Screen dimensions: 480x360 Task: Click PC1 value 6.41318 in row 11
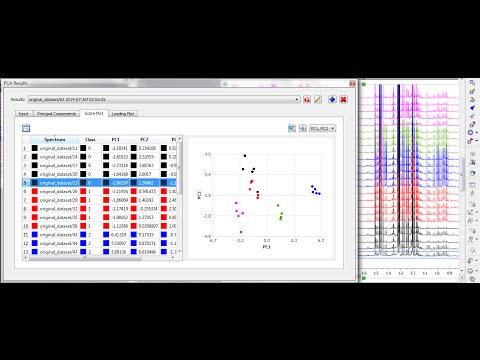pyautogui.click(x=118, y=235)
